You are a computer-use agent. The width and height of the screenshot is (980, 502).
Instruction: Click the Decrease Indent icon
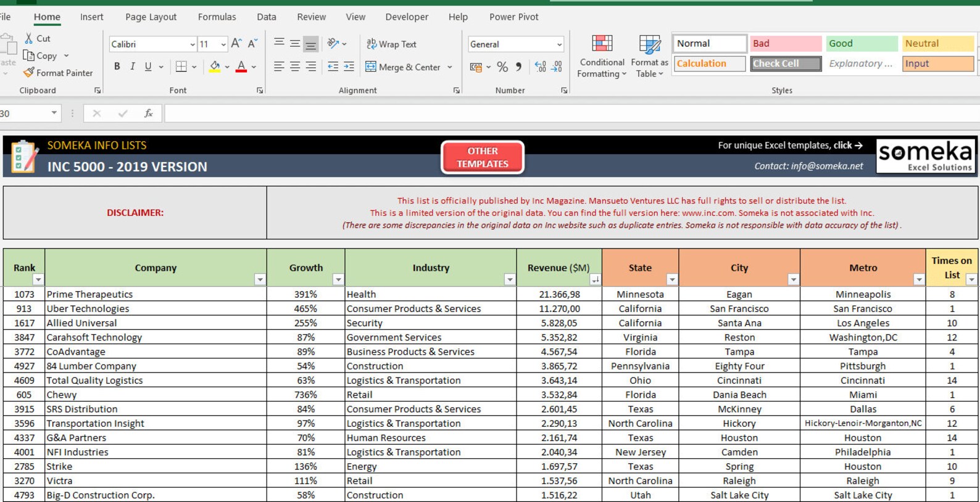click(333, 67)
